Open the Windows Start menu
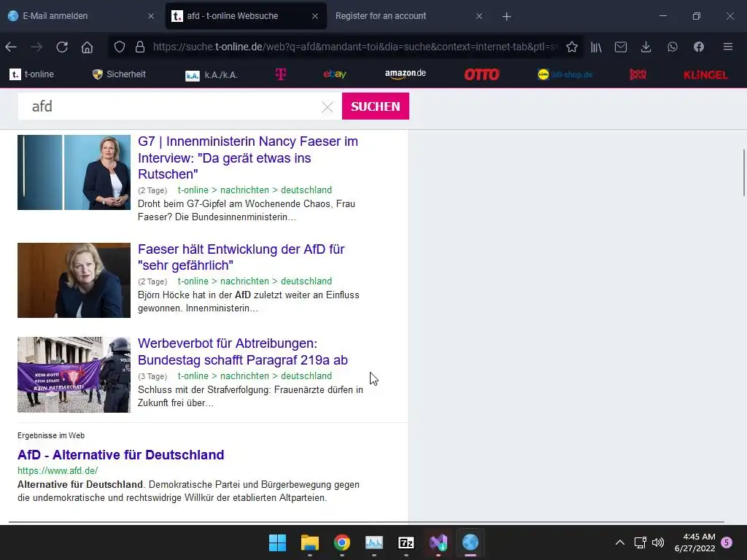Viewport: 747px width, 560px height. point(277,542)
